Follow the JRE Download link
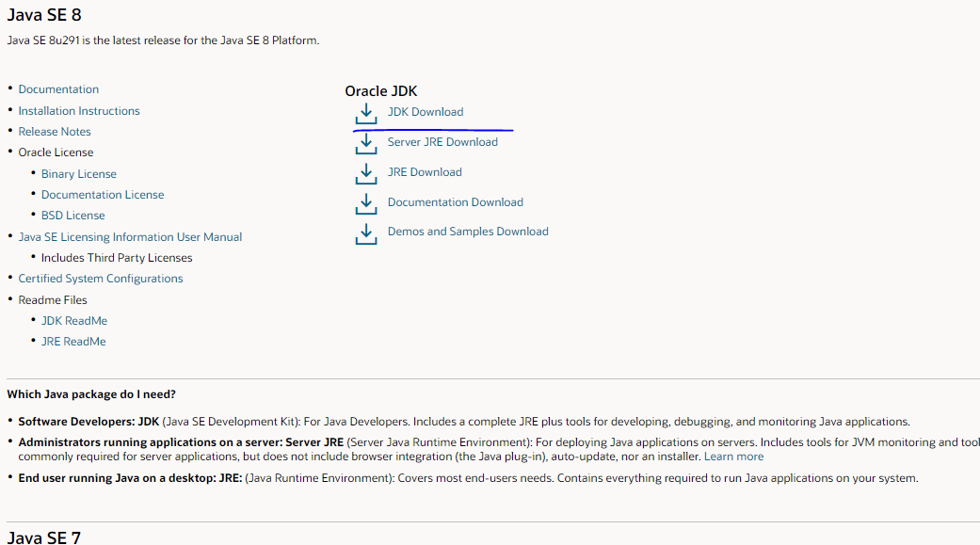This screenshot has height=545, width=980. [425, 172]
